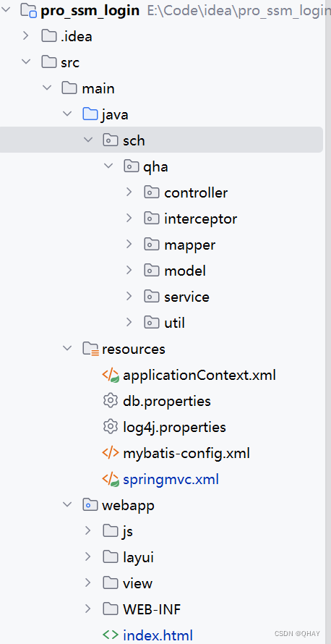The height and width of the screenshot is (644, 331).
Task: Expand the layui folder
Action: pos(87,557)
